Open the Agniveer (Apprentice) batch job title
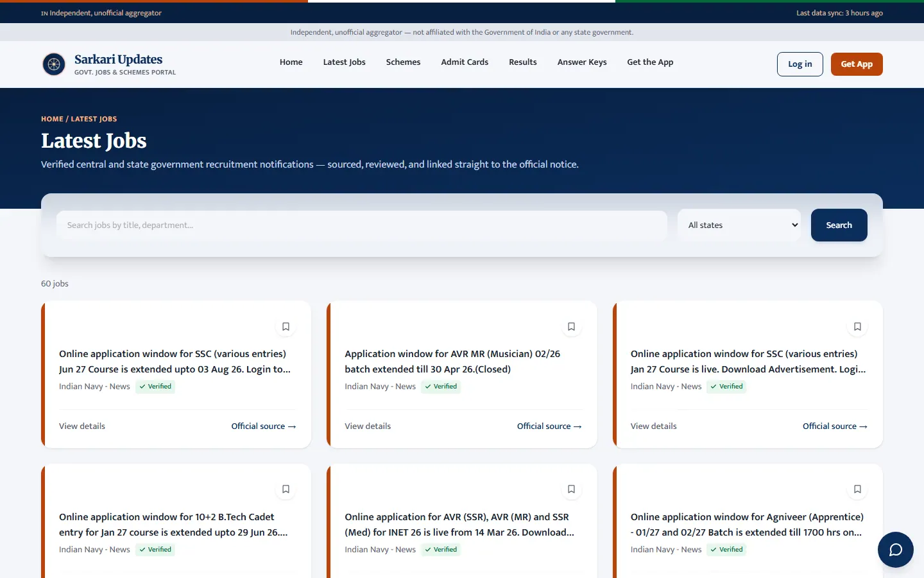The width and height of the screenshot is (924, 578). 747,525
